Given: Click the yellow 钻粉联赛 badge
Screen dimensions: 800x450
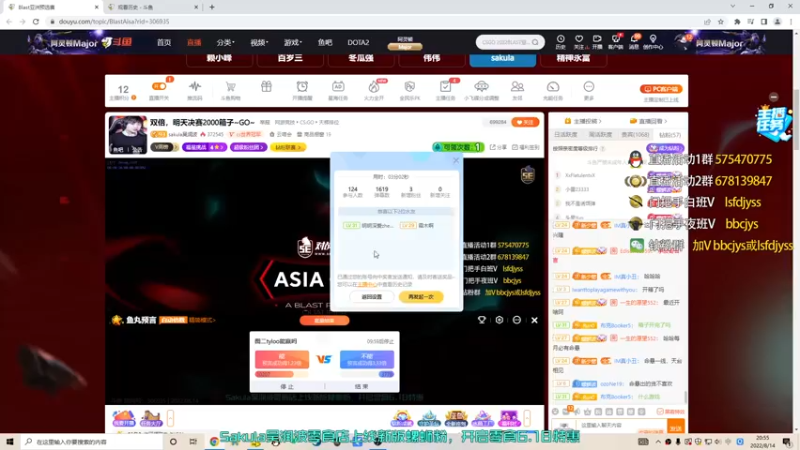Looking at the screenshot, I should [x=288, y=147].
